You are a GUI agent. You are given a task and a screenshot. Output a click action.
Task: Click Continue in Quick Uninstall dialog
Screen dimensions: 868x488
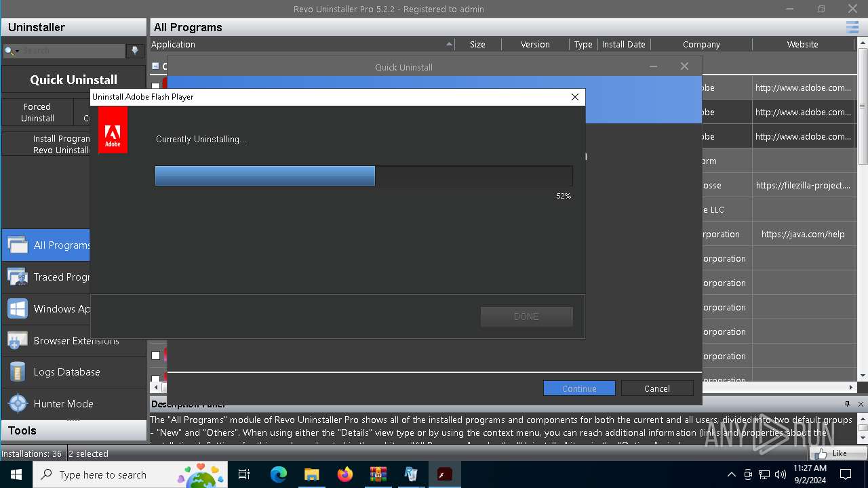[x=579, y=388]
